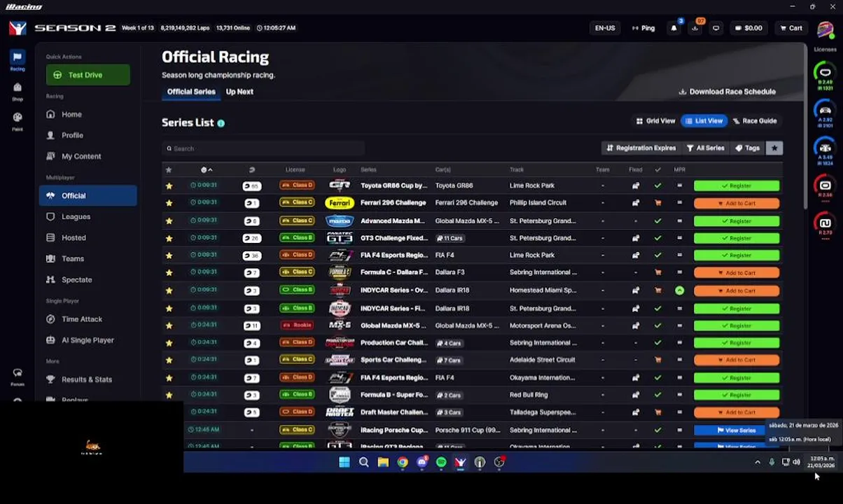Open the sports car license gauge A 2.92
The height and width of the screenshot is (504, 843).
(x=825, y=113)
